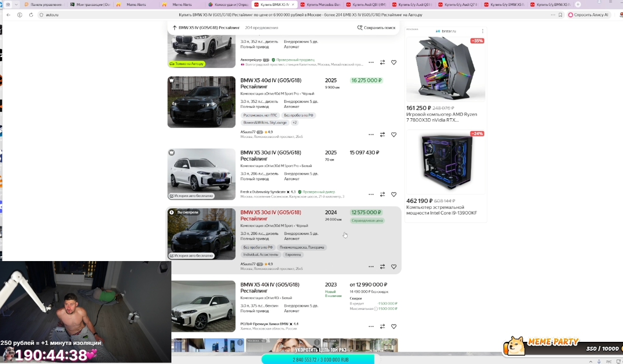Image resolution: width=623 pixels, height=364 pixels.
Task: Select the Растаможен, нет ПТС tag
Action: click(x=260, y=115)
